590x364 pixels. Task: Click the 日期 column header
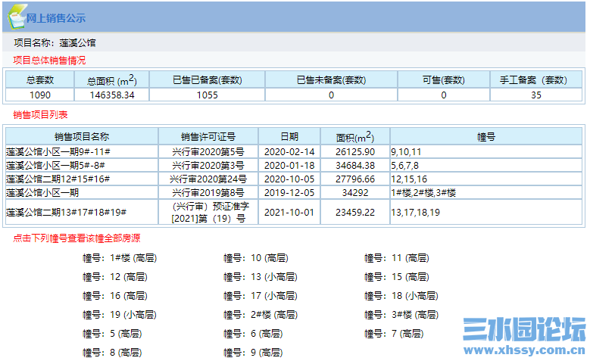pyautogui.click(x=289, y=137)
